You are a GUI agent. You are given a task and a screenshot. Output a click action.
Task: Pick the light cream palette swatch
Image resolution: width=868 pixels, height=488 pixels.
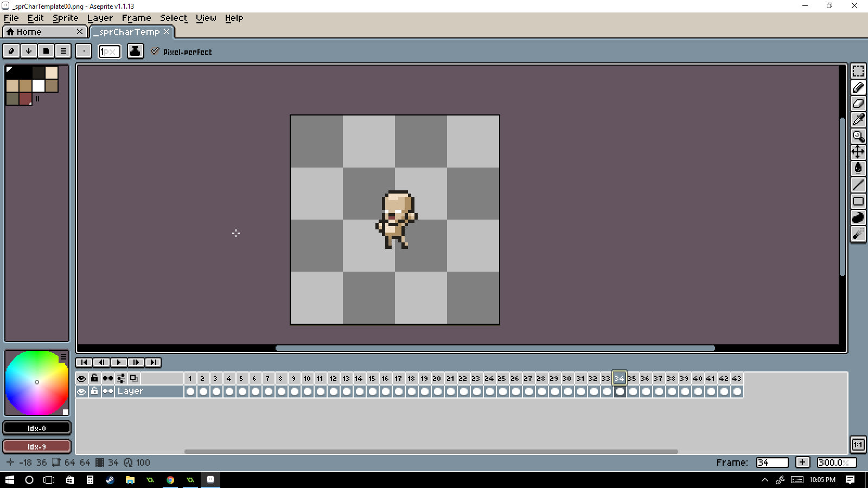[x=52, y=73]
